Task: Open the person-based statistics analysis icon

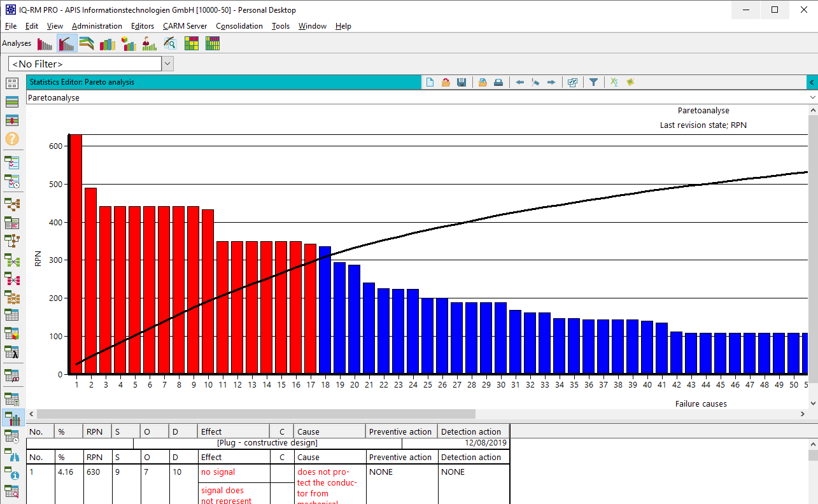Action: click(x=150, y=43)
